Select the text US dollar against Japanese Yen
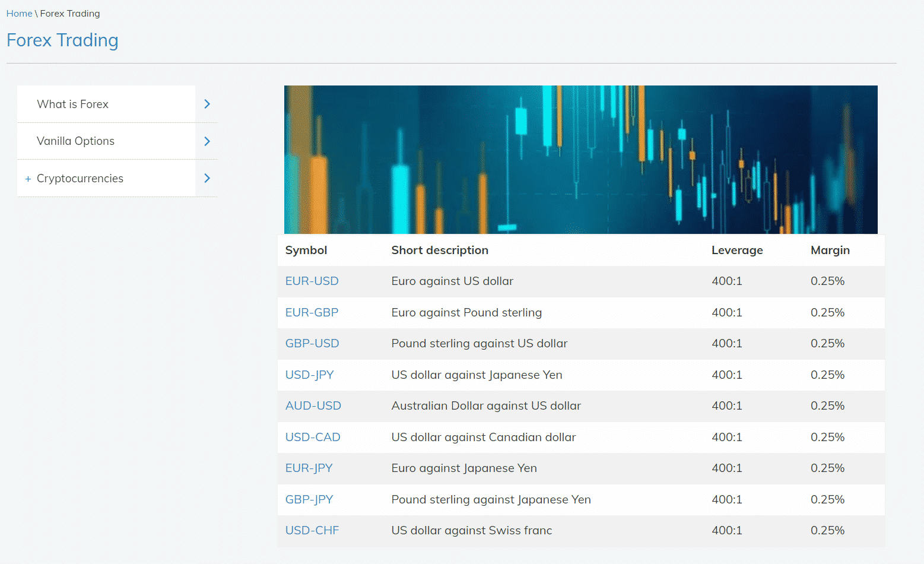Screen dimensions: 924x564 pos(477,375)
